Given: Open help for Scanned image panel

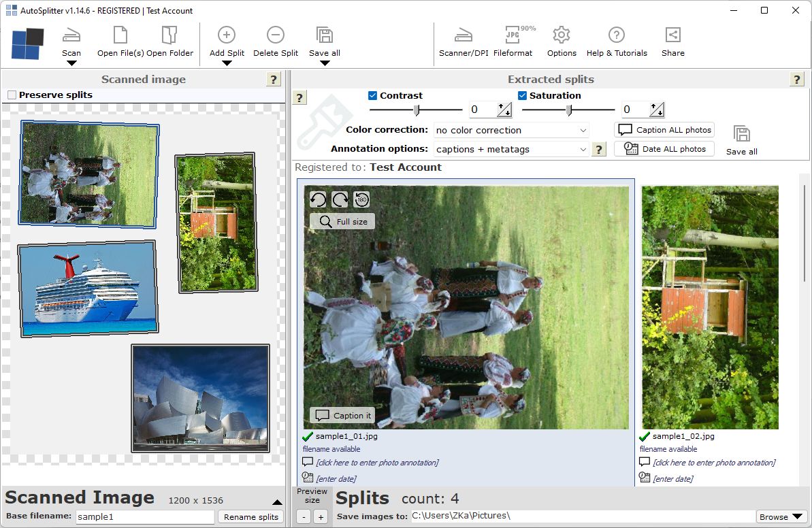Looking at the screenshot, I should (274, 79).
